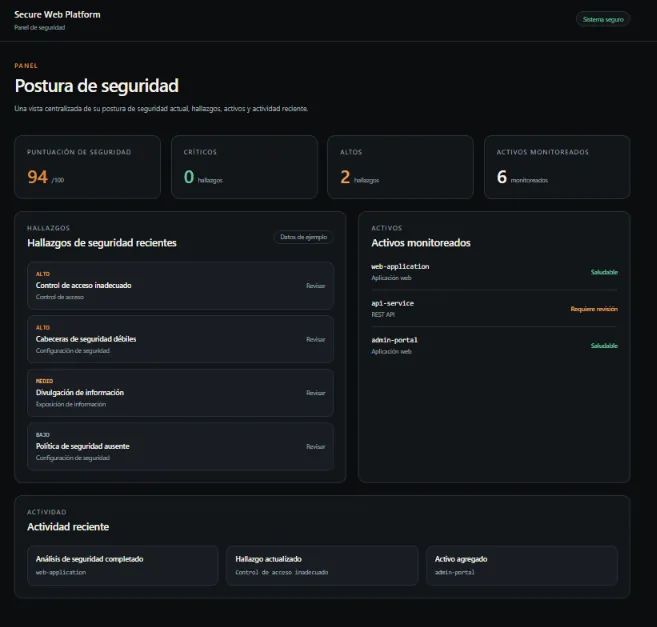
Task: Open Revisar for Control de acceso inadecuado
Action: (316, 286)
